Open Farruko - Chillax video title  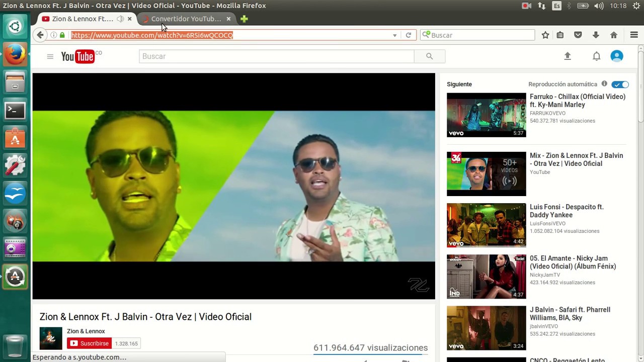pyautogui.click(x=578, y=101)
